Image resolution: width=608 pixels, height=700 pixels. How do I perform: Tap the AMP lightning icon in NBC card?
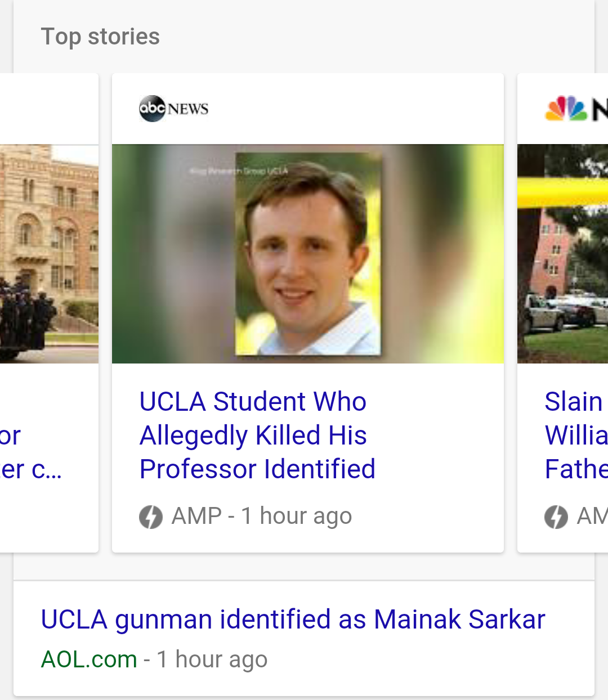click(556, 517)
